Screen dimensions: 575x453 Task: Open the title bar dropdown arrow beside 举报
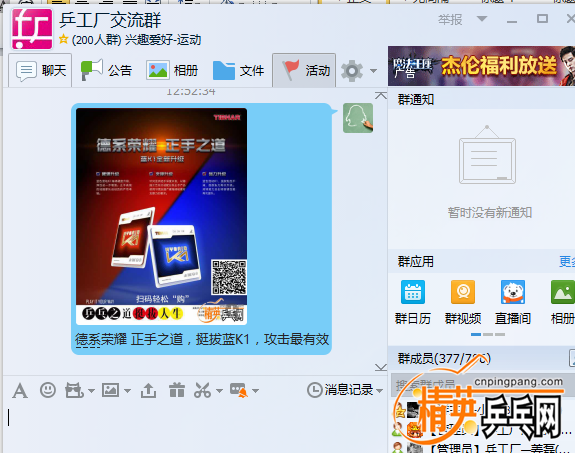click(482, 18)
